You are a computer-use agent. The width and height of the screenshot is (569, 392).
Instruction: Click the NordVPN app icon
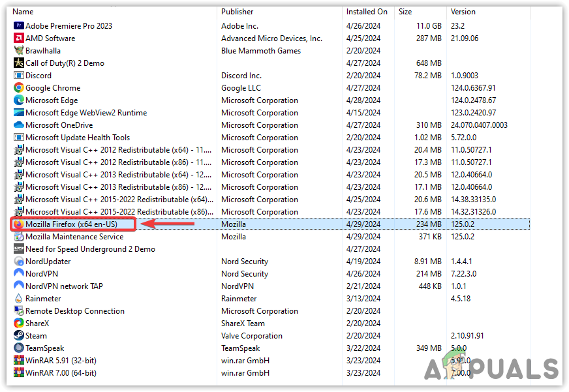pyautogui.click(x=19, y=273)
